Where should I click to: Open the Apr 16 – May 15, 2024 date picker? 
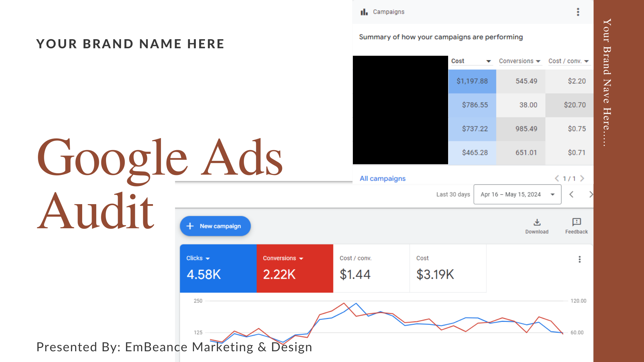click(517, 194)
